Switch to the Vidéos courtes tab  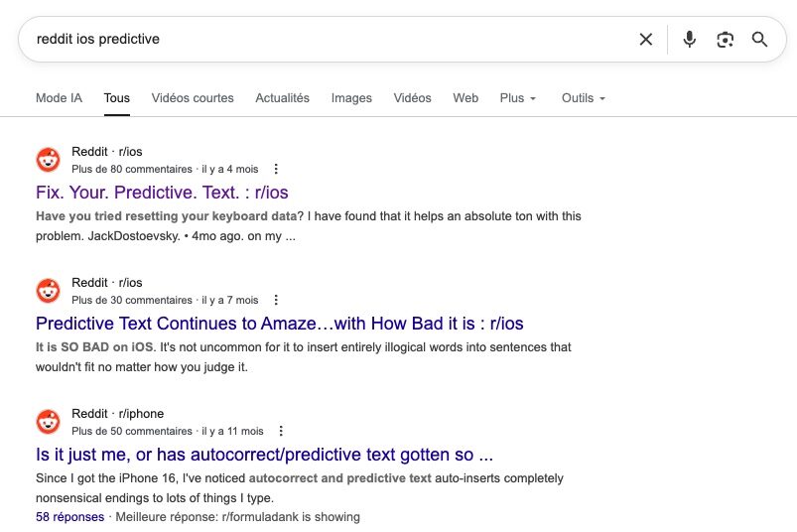point(193,98)
